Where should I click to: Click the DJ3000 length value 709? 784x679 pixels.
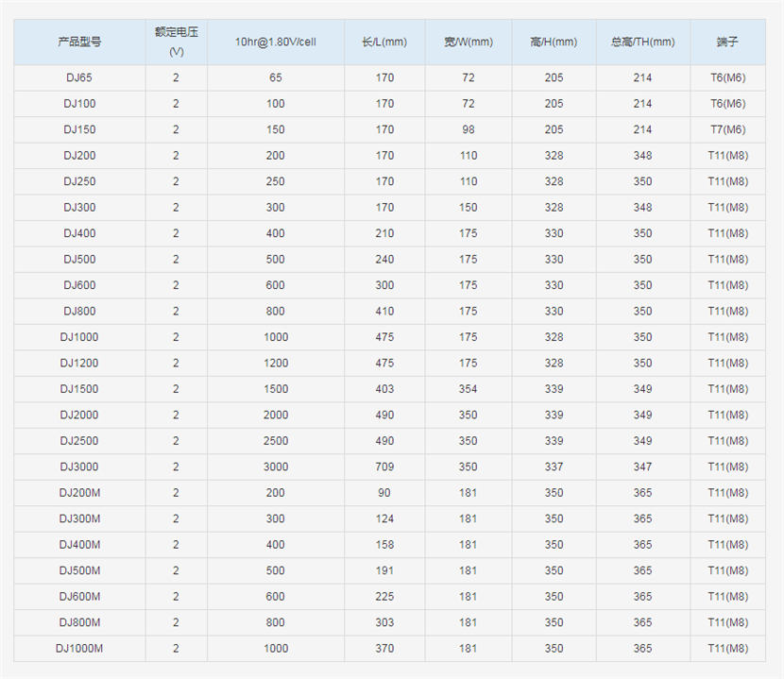(384, 467)
